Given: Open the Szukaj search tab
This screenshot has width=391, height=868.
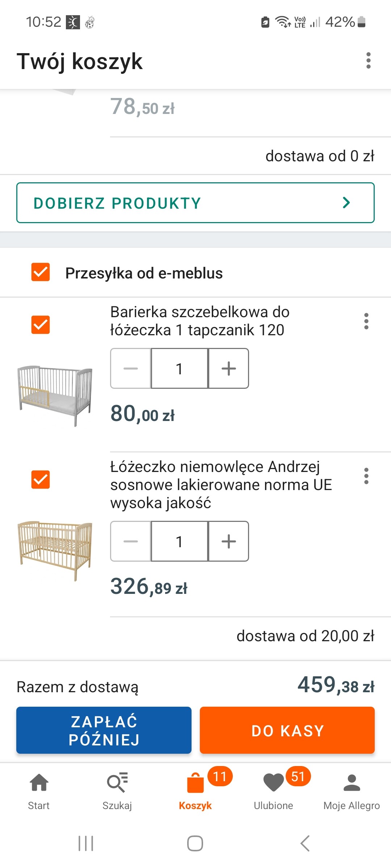Looking at the screenshot, I should pyautogui.click(x=117, y=790).
